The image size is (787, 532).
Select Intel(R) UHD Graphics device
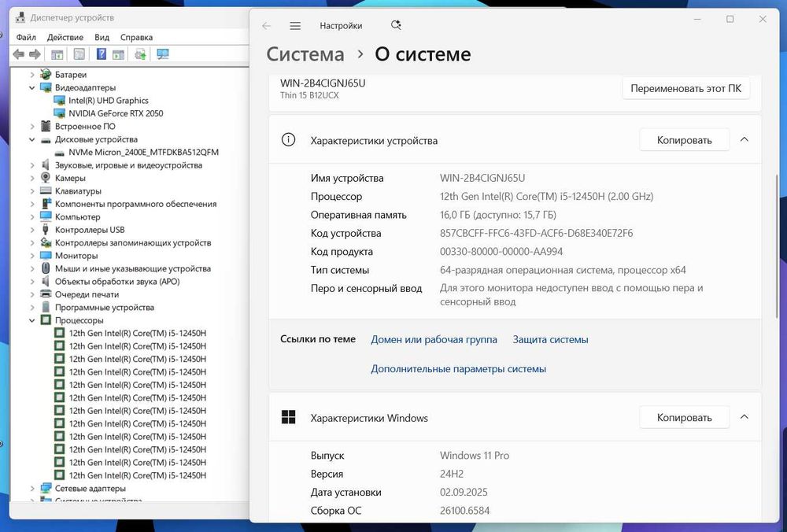109,101
